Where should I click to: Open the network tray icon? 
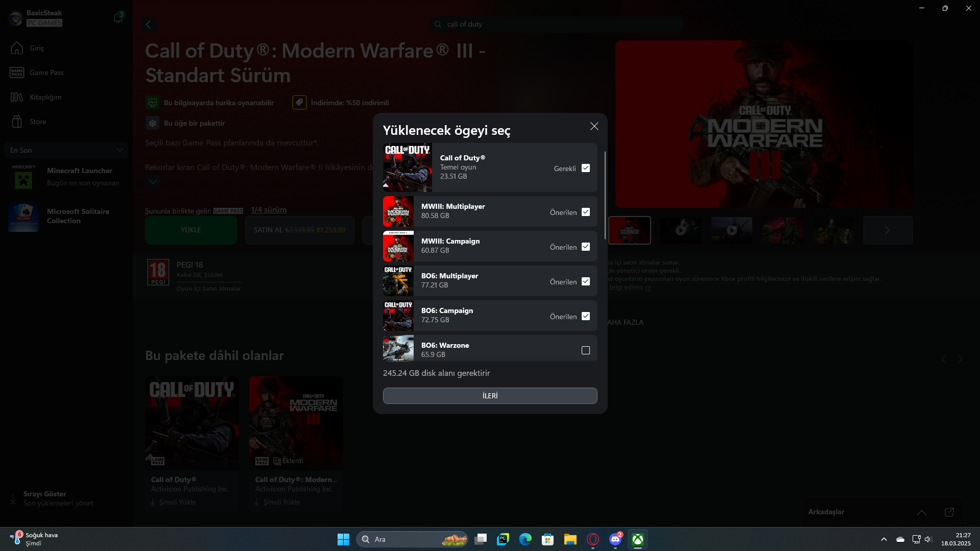916,539
